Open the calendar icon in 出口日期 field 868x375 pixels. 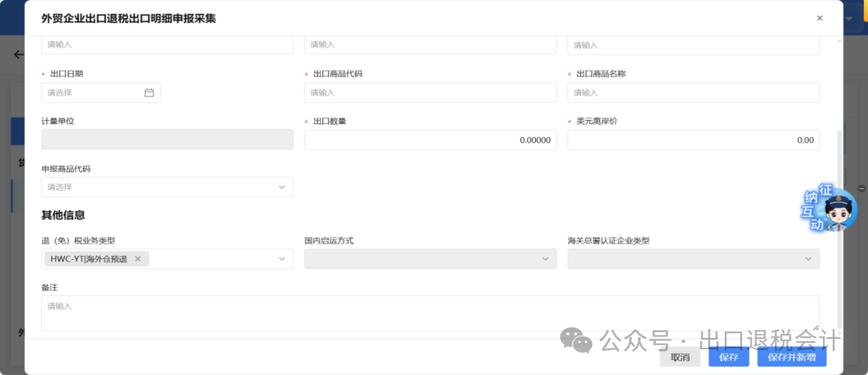point(149,93)
